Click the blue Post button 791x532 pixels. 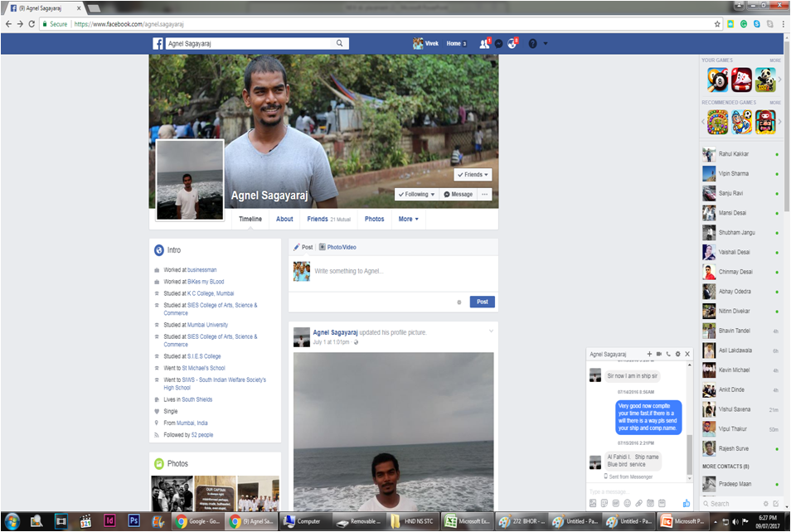pos(482,302)
